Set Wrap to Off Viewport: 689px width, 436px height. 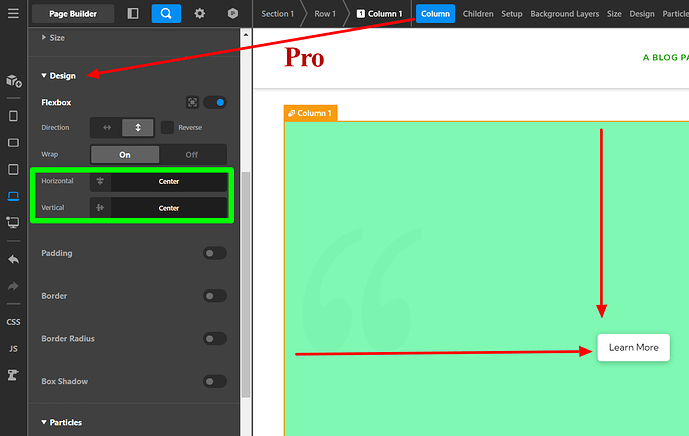(192, 155)
